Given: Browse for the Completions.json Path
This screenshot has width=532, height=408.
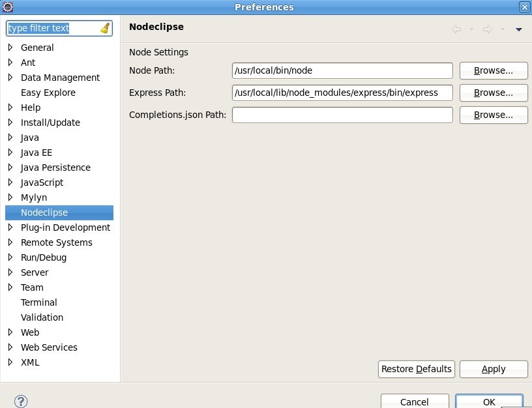Looking at the screenshot, I should [494, 115].
